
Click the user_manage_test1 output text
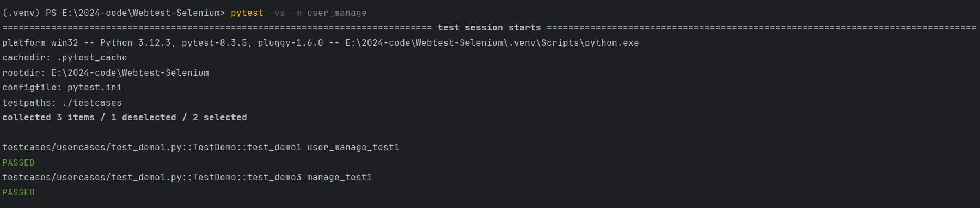coord(353,148)
